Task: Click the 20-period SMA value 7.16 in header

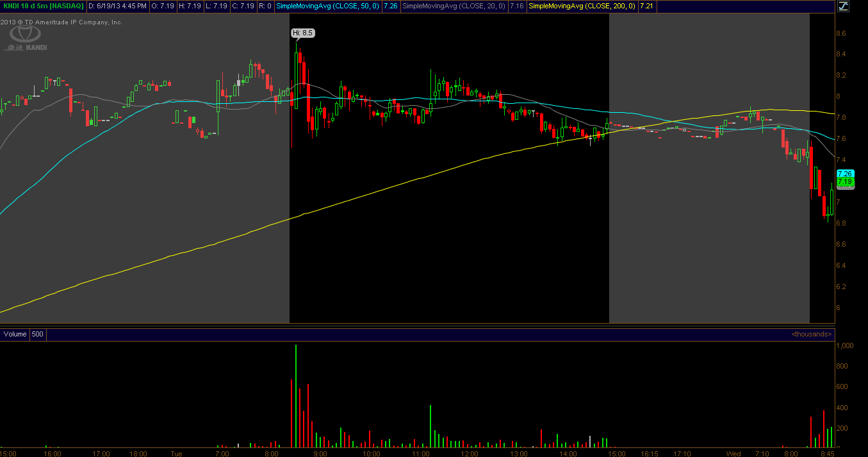Action: coord(516,6)
